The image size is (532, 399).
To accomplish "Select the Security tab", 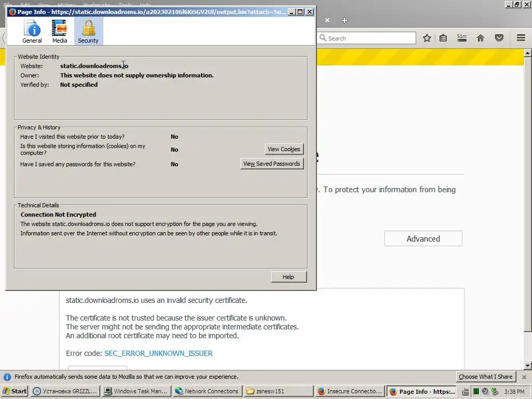I will (88, 31).
